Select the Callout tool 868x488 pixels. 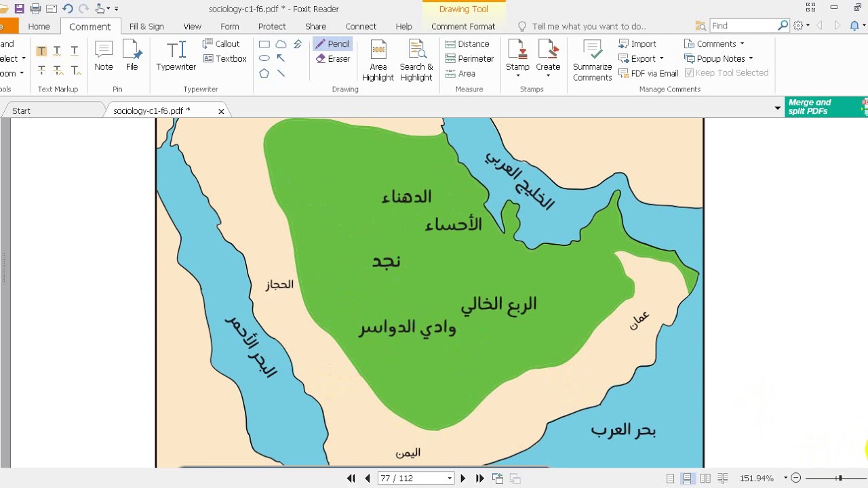pyautogui.click(x=221, y=44)
